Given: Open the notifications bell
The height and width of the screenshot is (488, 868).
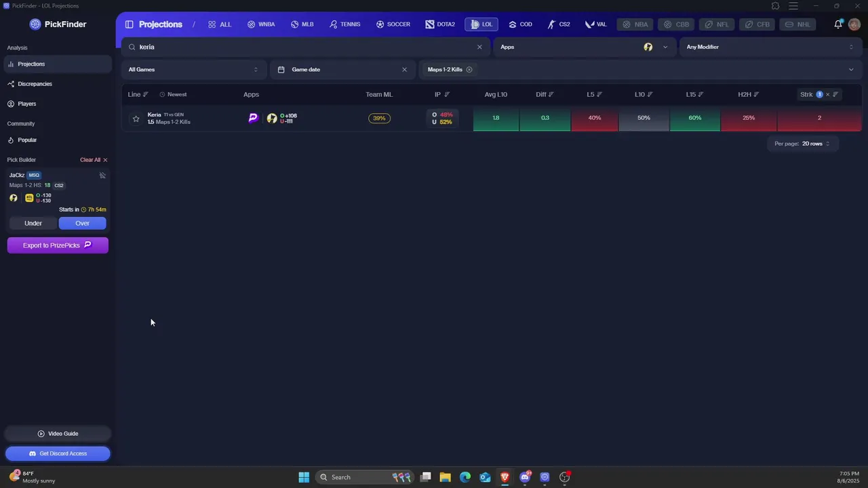Looking at the screenshot, I should [x=838, y=24].
